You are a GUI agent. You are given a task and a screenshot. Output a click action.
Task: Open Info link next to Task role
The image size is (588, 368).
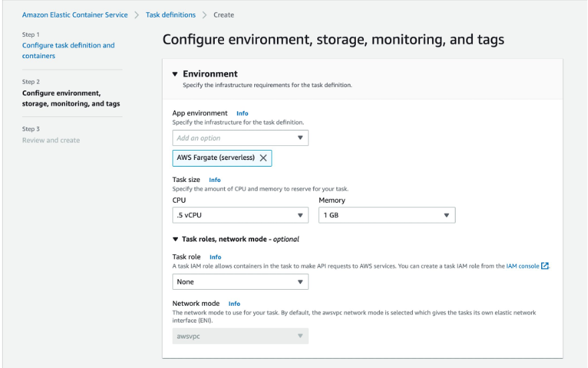[215, 257]
